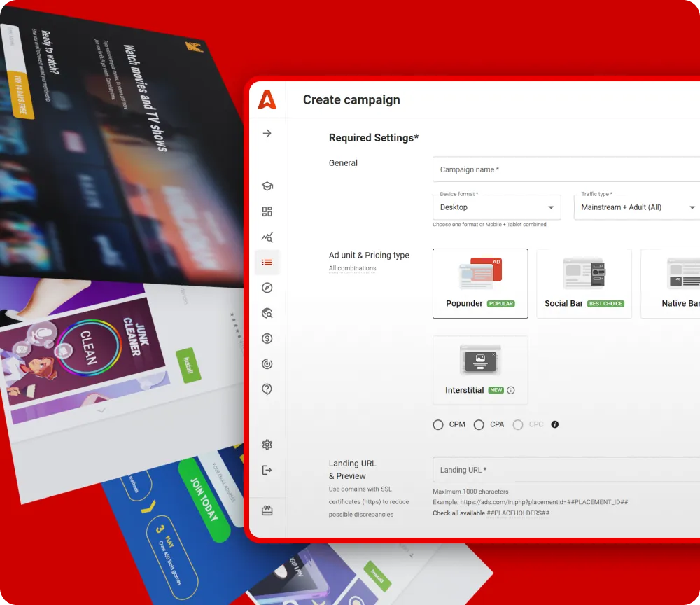Open the help question mark icon
700x605 pixels.
click(x=267, y=389)
